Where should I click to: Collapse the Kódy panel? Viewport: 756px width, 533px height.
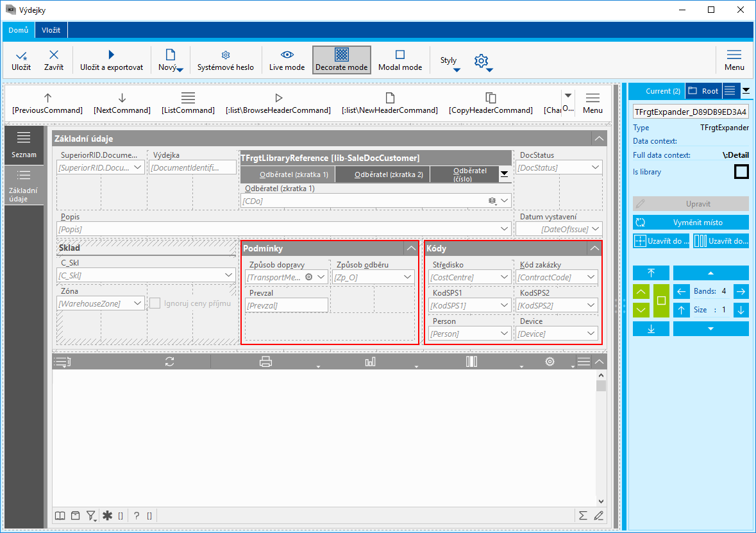(594, 248)
